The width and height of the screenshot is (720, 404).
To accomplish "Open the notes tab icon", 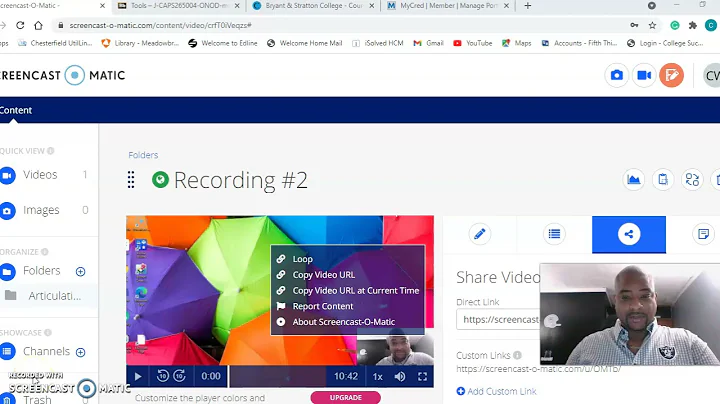I will click(703, 234).
